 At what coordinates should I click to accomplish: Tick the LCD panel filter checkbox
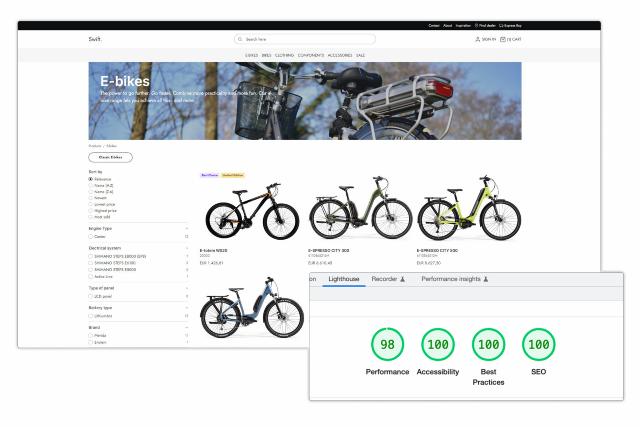pos(91,297)
